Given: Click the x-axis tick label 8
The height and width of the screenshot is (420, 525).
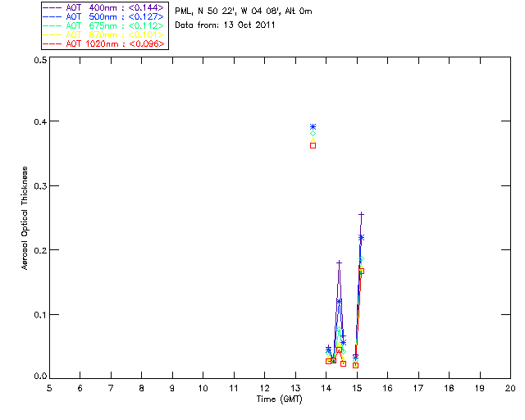Looking at the screenshot, I should [x=142, y=388].
